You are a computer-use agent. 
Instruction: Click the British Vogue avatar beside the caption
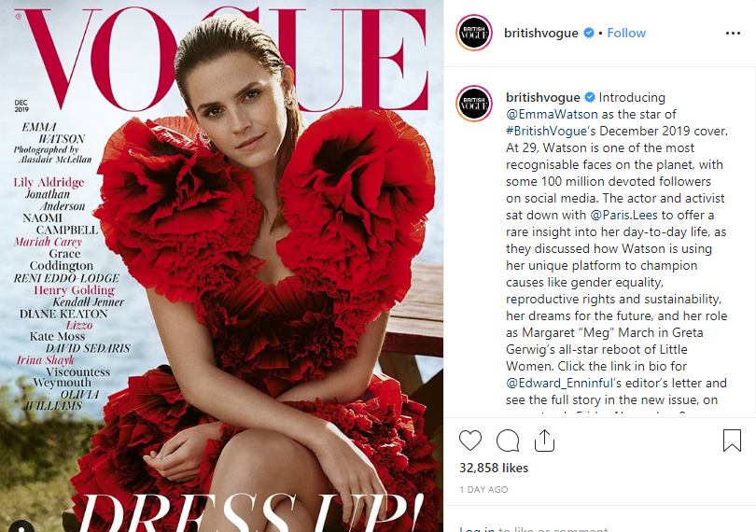(474, 104)
